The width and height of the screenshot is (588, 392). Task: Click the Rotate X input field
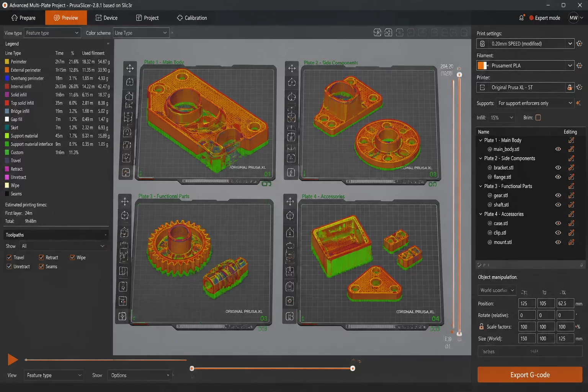coord(527,315)
